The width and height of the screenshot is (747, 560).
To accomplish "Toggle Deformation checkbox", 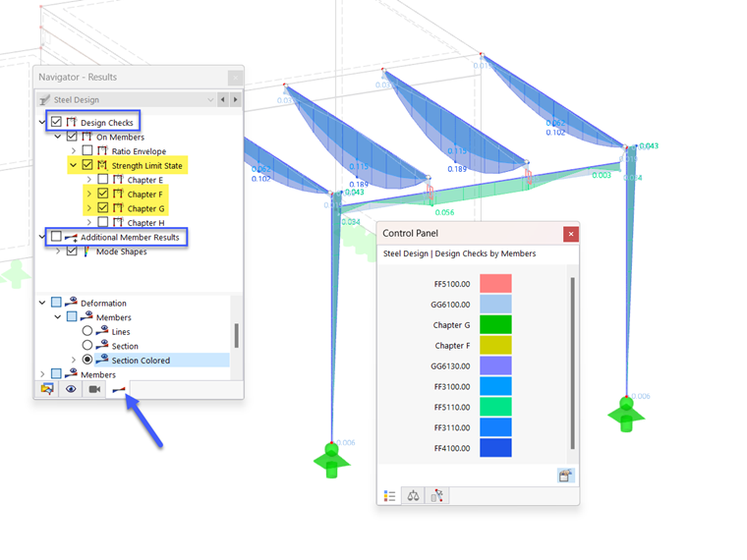I will (x=56, y=302).
